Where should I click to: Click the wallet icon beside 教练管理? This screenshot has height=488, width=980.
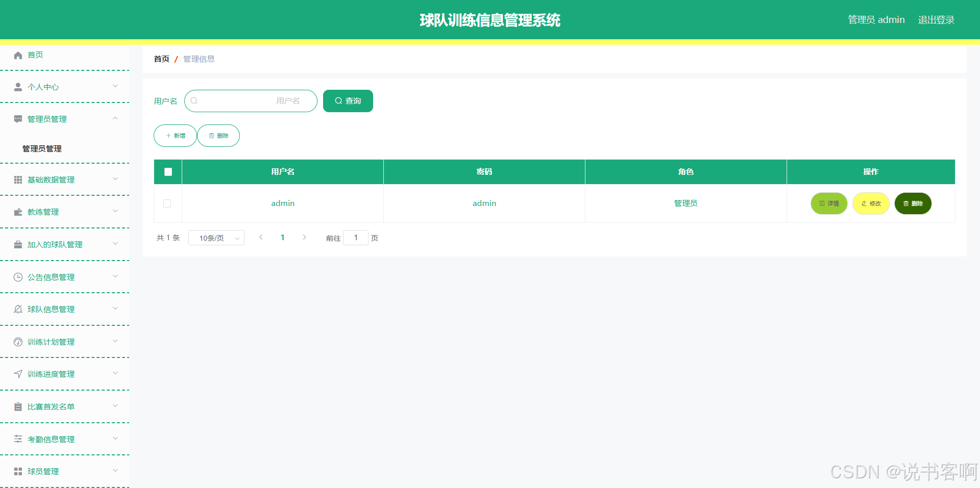(x=18, y=212)
